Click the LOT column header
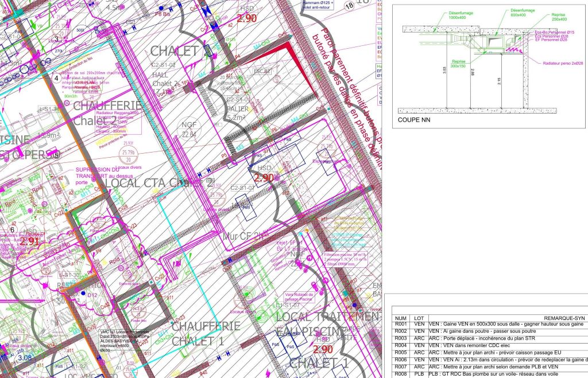Screen dimensions: 588x378 coord(419,317)
